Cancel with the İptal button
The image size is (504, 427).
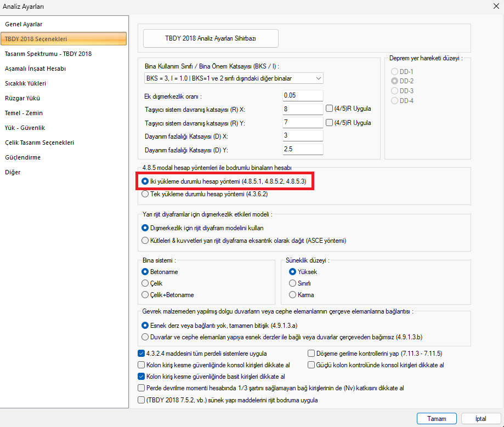point(480,418)
